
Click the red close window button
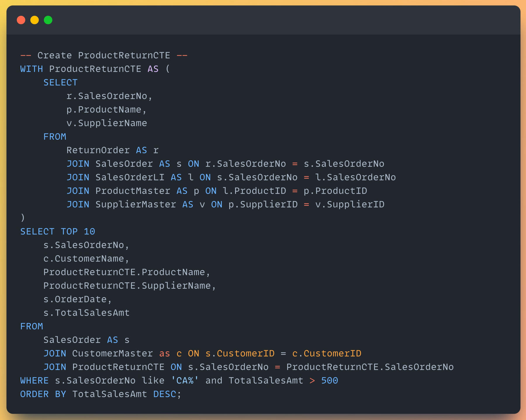21,20
